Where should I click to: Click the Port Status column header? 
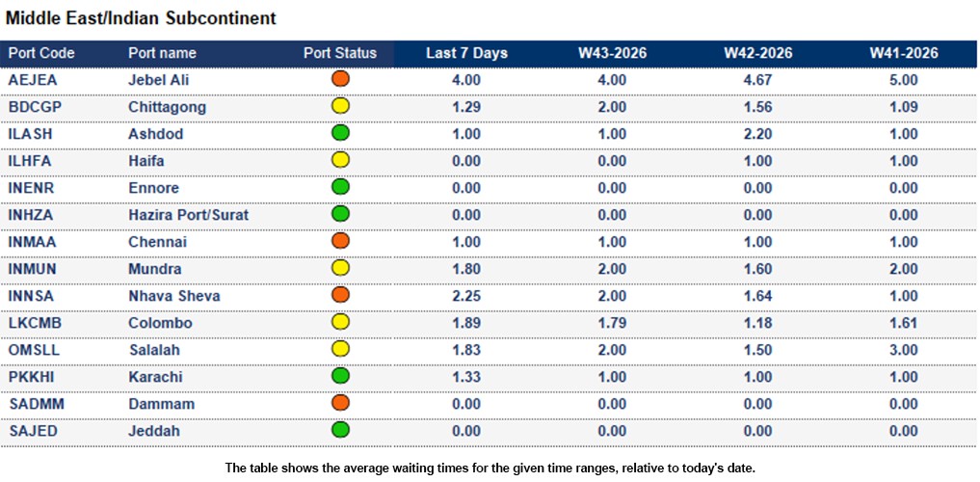click(340, 54)
